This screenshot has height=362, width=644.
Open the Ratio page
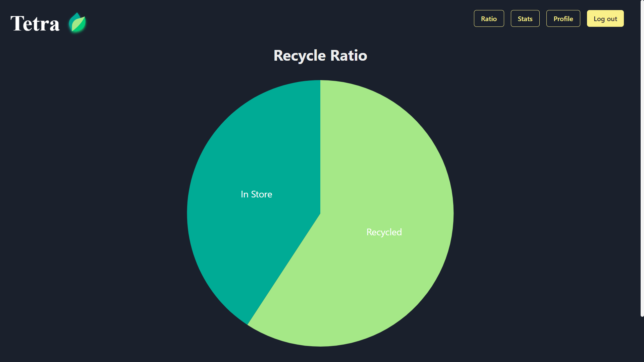click(x=489, y=19)
